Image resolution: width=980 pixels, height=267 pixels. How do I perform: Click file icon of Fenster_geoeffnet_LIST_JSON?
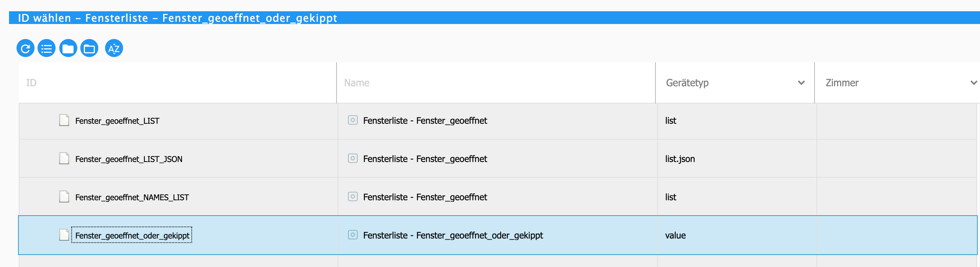tap(64, 158)
